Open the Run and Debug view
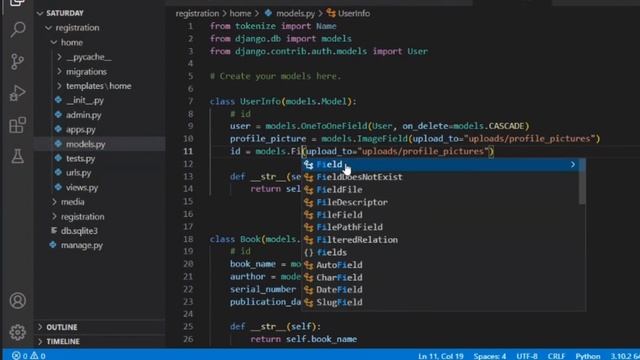The height and width of the screenshot is (360, 640). pos(18,93)
